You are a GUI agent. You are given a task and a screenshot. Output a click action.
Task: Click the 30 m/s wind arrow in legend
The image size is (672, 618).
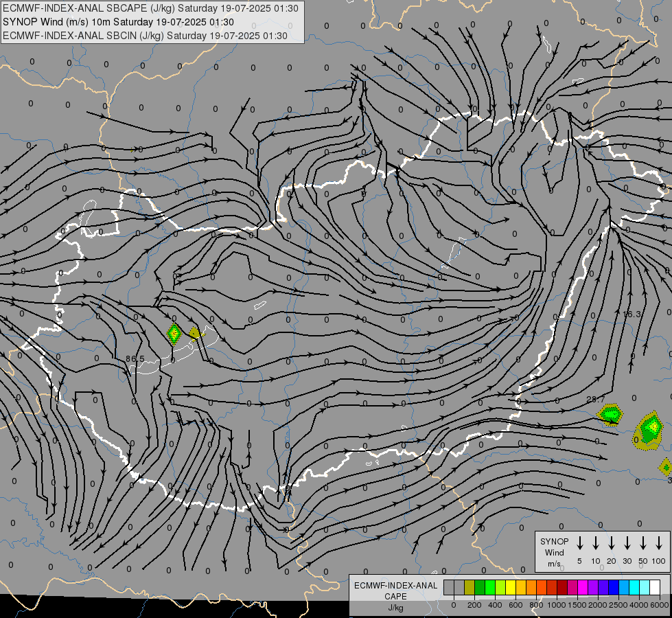click(627, 543)
